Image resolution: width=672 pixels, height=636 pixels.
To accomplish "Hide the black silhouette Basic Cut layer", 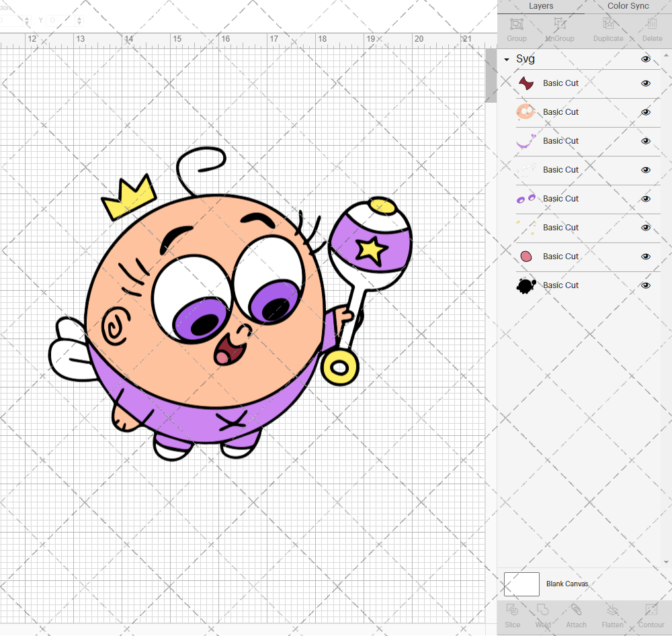I will 645,285.
